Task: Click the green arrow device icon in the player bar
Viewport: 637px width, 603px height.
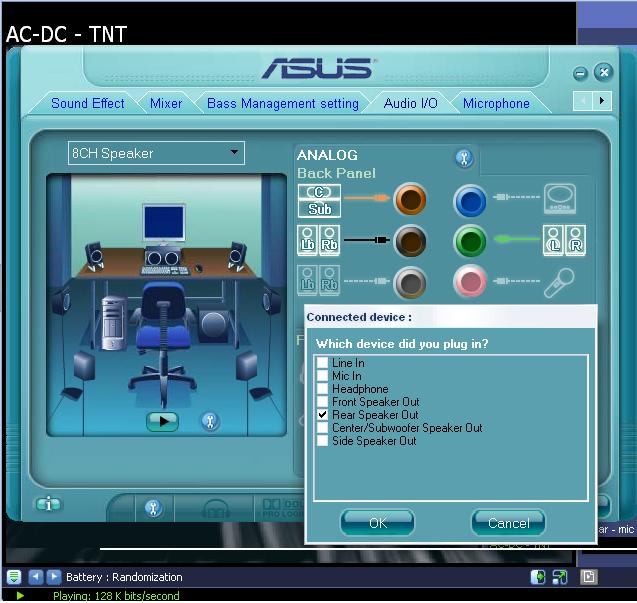Action: 538,577
